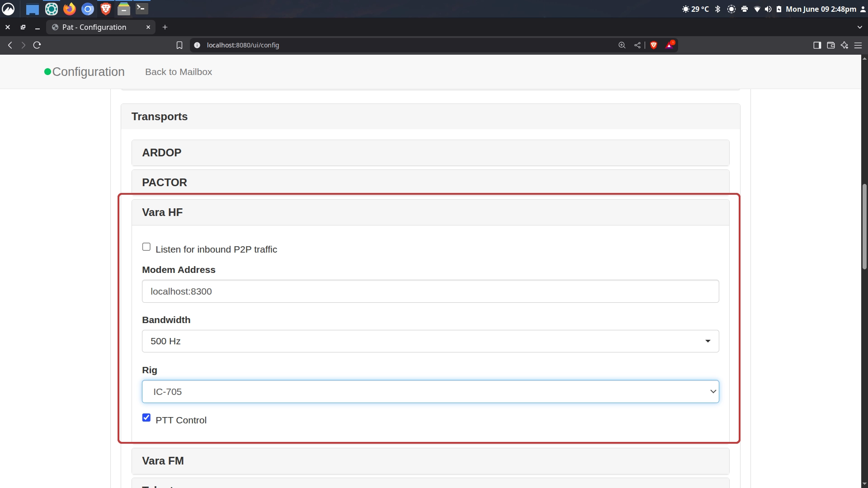The height and width of the screenshot is (488, 868).
Task: Go back with the browser back arrow
Action: pyautogui.click(x=10, y=45)
